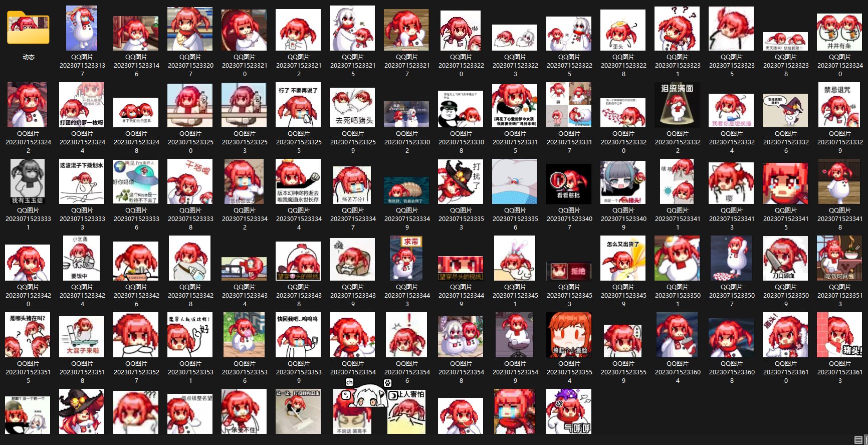Select file name QQ图片20230715233207
The width and height of the screenshot is (868, 445).
click(x=190, y=65)
